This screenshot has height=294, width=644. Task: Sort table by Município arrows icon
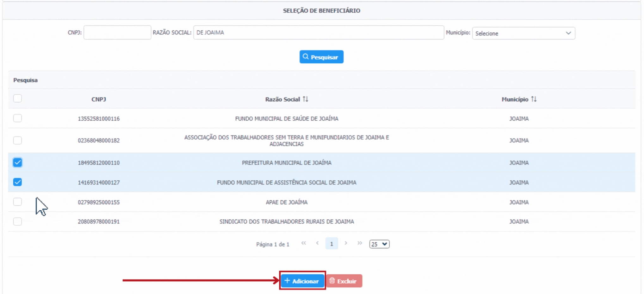(534, 99)
